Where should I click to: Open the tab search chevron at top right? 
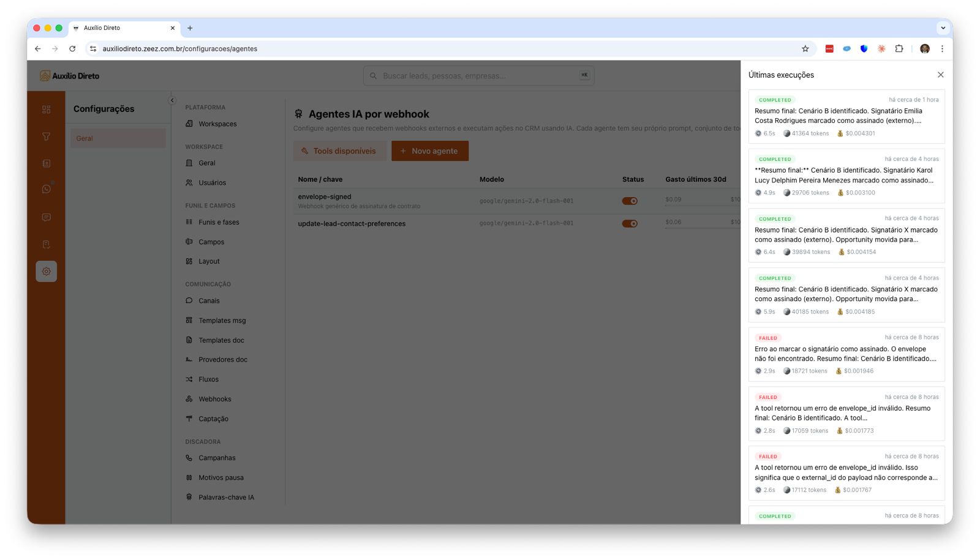point(942,28)
